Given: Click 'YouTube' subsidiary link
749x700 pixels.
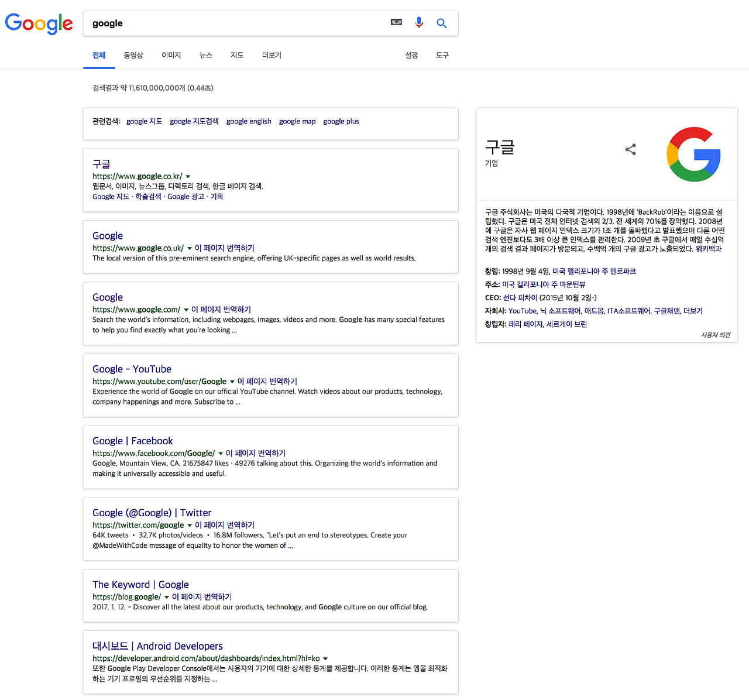Looking at the screenshot, I should click(x=523, y=311).
